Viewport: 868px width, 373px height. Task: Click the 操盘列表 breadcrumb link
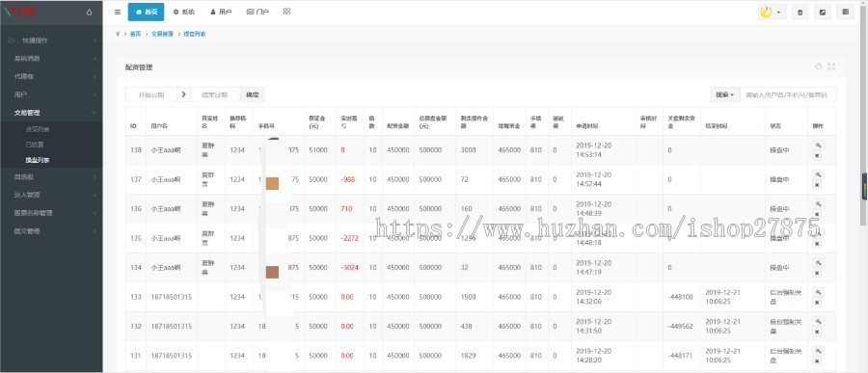point(194,34)
